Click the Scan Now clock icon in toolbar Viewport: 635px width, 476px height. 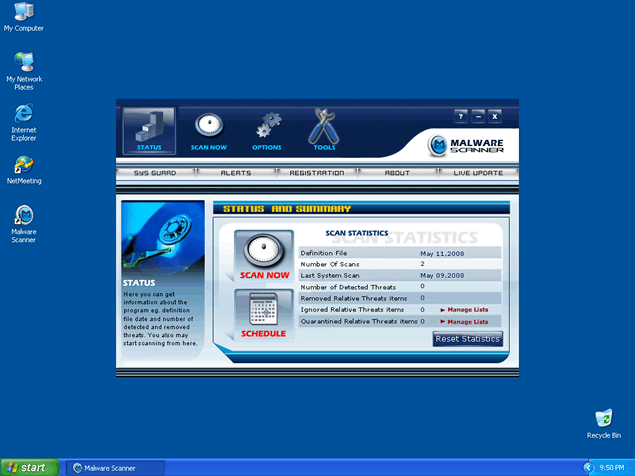point(209,127)
